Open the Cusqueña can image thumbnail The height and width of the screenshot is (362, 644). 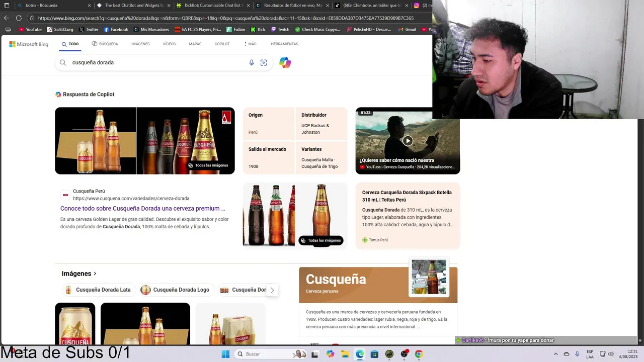coord(75,324)
